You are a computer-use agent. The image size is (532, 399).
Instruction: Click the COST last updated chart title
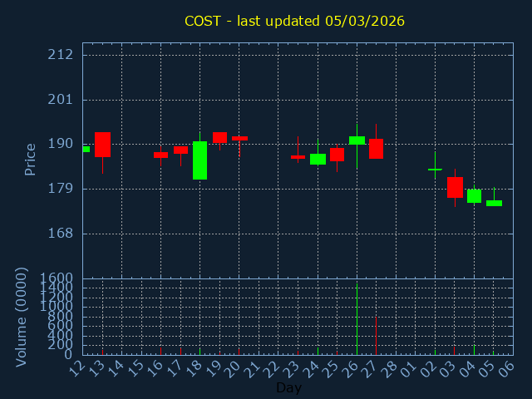[x=294, y=21]
